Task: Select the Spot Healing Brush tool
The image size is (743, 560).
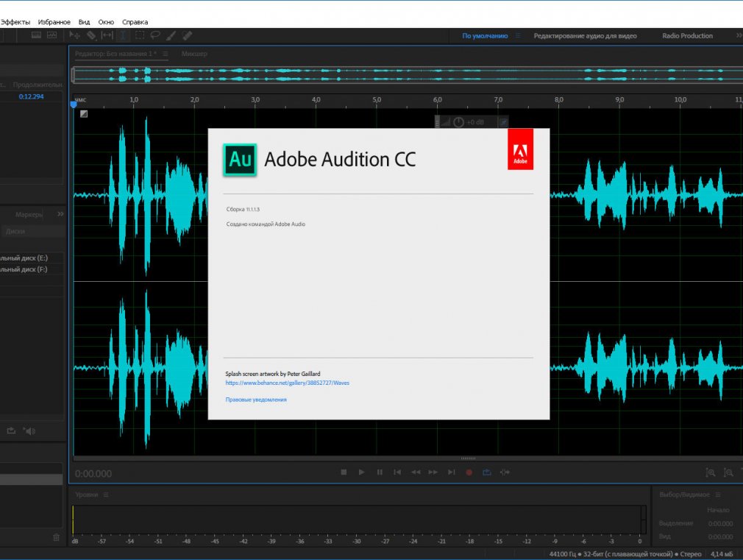Action: coord(187,35)
